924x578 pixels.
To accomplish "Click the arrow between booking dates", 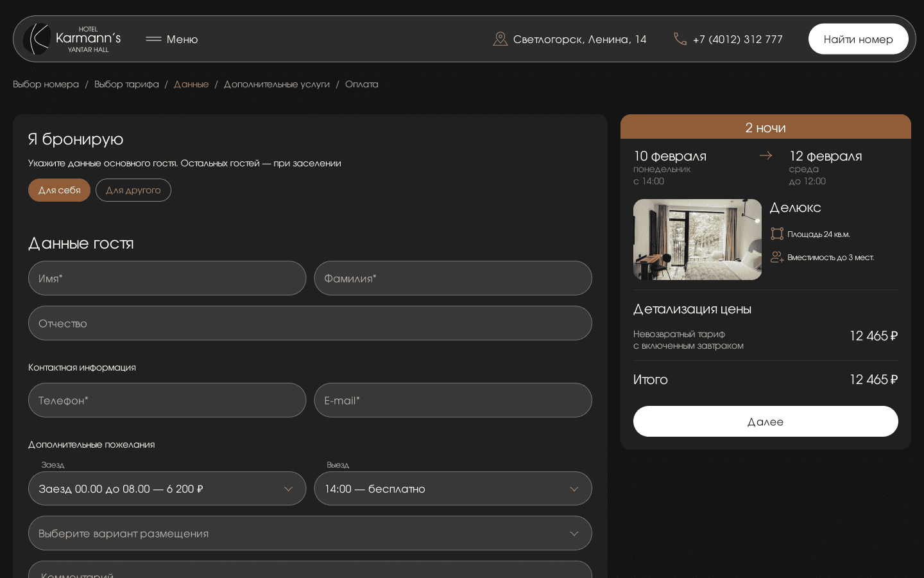I will (766, 155).
